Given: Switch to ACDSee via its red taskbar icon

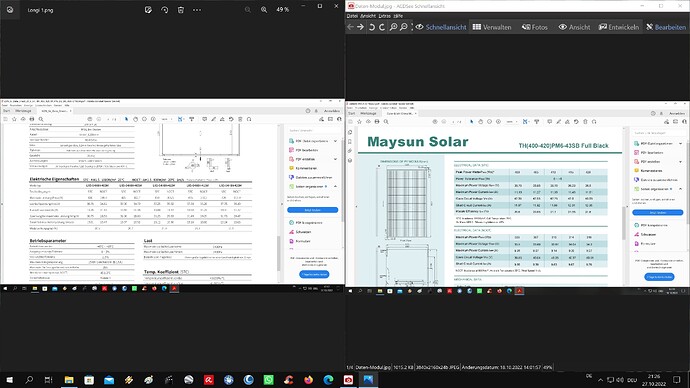Looking at the screenshot, I should 349,379.
